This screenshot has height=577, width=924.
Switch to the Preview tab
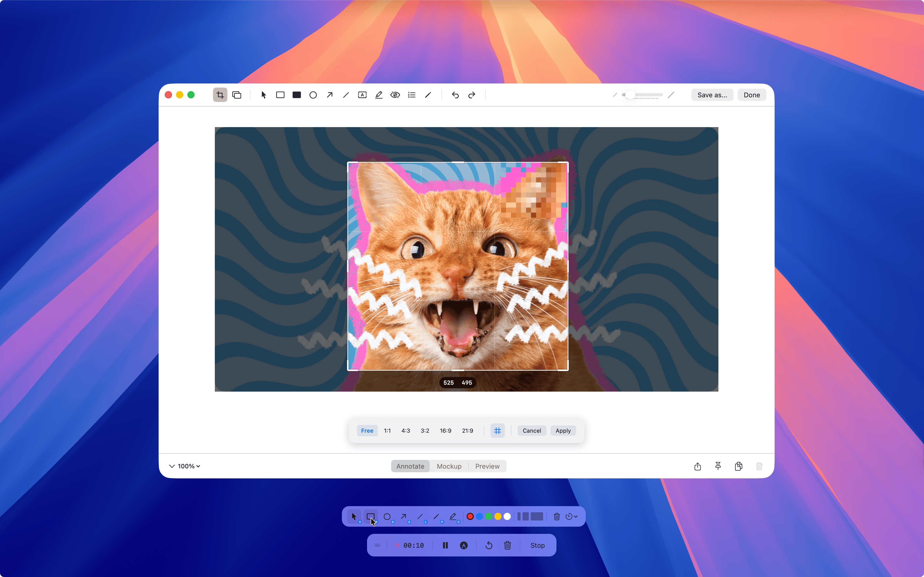pyautogui.click(x=487, y=466)
